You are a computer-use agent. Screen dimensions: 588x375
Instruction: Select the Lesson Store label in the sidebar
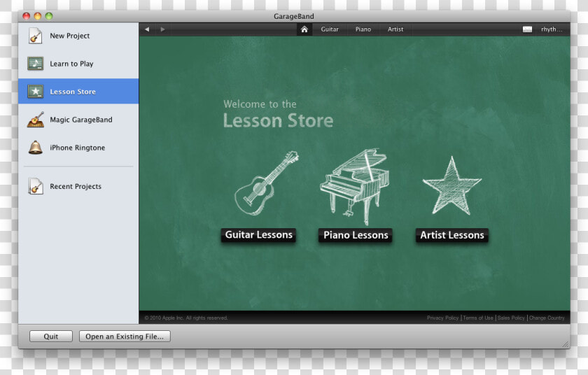point(73,92)
